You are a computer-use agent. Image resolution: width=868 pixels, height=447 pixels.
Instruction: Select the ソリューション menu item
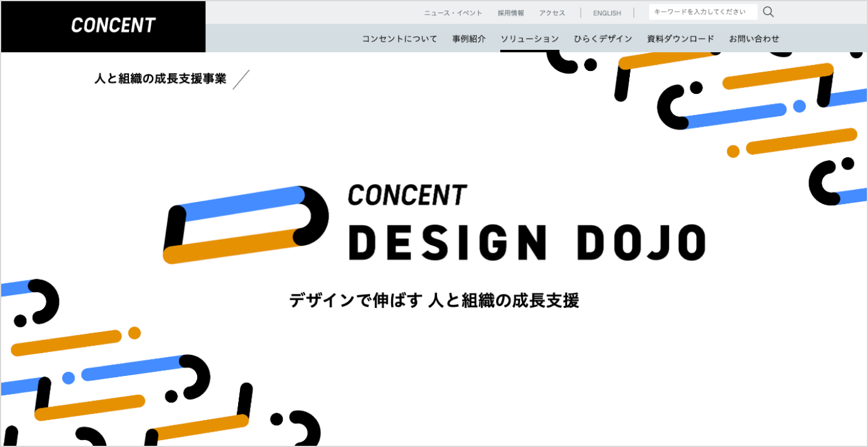click(x=530, y=39)
